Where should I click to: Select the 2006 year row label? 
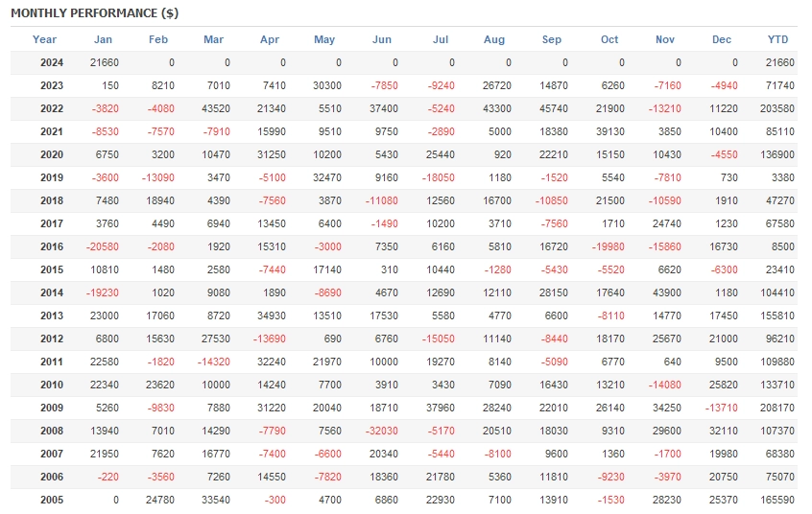(52, 477)
